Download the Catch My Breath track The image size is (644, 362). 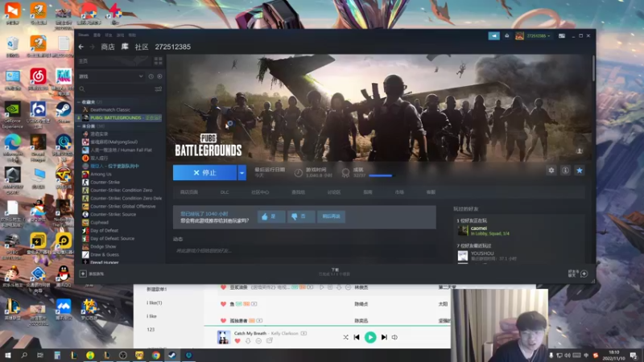(248, 341)
